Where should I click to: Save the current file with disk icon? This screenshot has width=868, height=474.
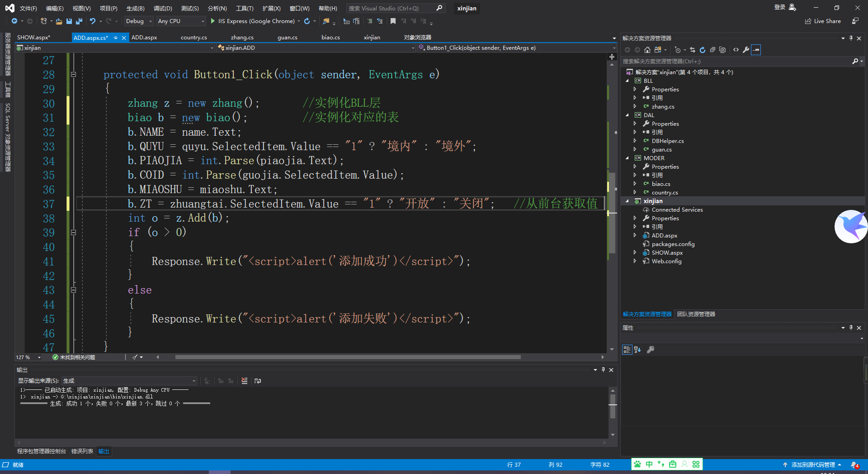[69, 21]
